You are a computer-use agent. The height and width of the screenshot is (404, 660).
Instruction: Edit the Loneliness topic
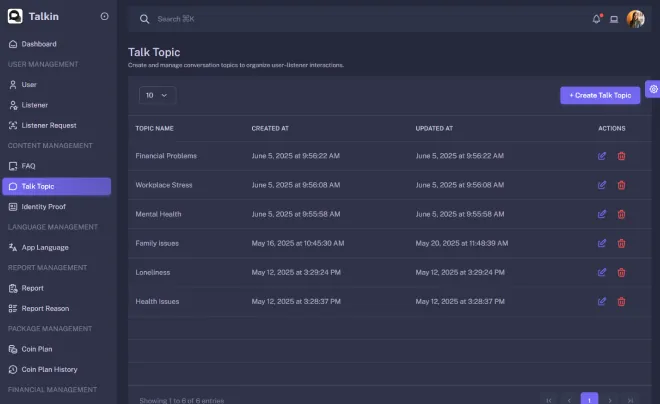(x=602, y=272)
